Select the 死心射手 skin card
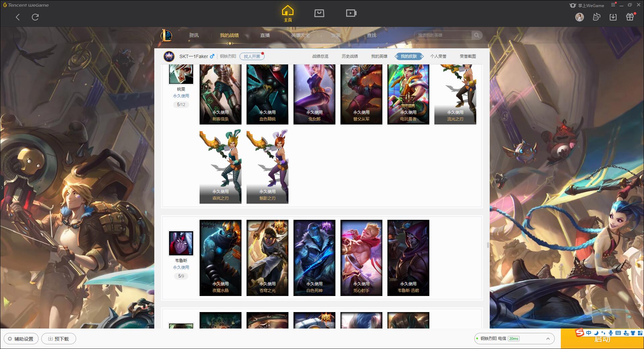Image resolution: width=644 pixels, height=349 pixels. pos(361,258)
